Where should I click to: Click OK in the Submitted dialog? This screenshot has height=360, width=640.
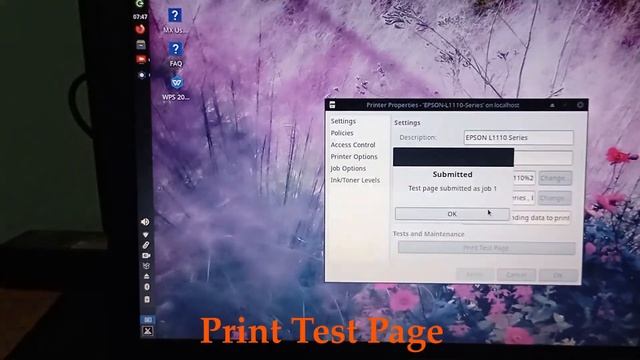[452, 214]
